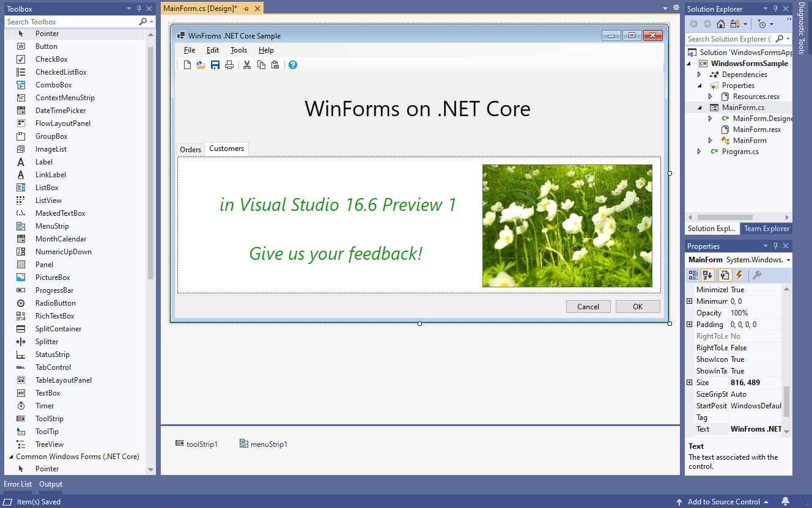Screen dimensions: 812x508
Task: Open the Diagnostic Tools side tab
Action: [x=802, y=28]
